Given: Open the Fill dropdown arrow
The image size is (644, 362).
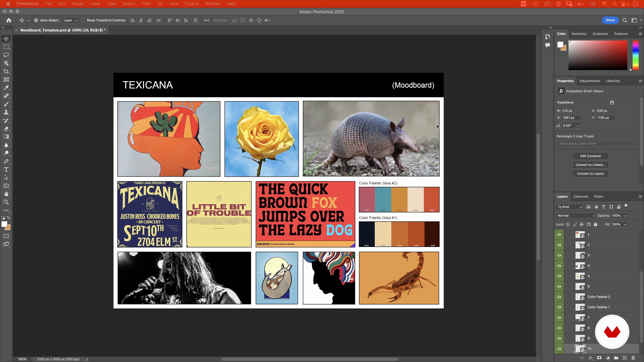Looking at the screenshot, I should coord(625,224).
